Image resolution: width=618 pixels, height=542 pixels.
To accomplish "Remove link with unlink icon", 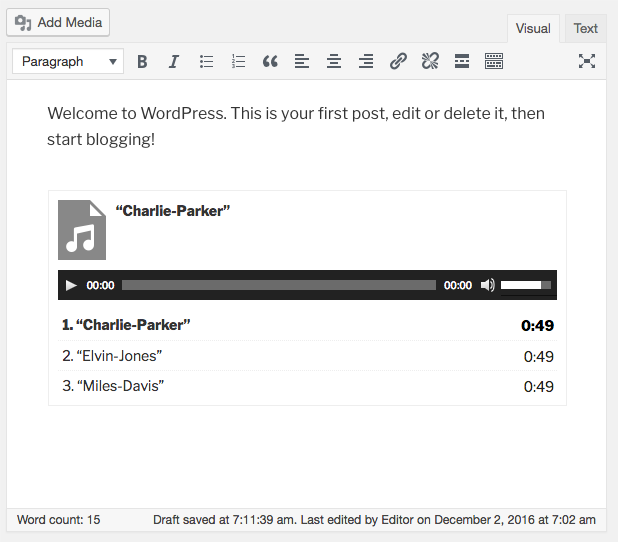I will [430, 61].
